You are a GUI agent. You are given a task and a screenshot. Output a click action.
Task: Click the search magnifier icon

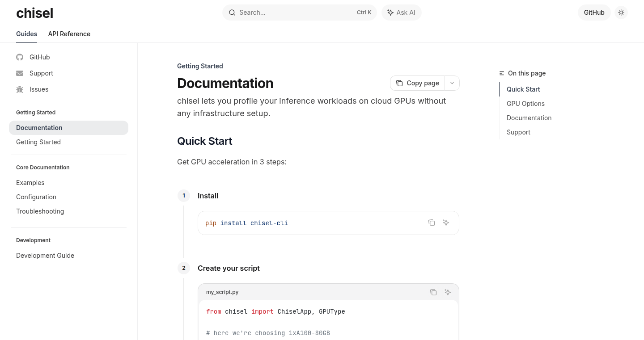pyautogui.click(x=232, y=13)
